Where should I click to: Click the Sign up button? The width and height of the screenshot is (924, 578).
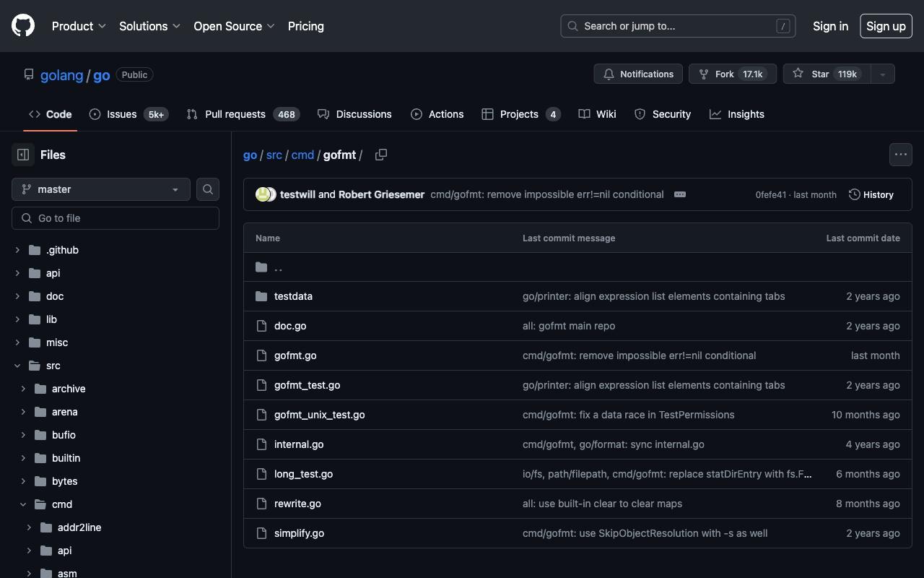pos(886,26)
